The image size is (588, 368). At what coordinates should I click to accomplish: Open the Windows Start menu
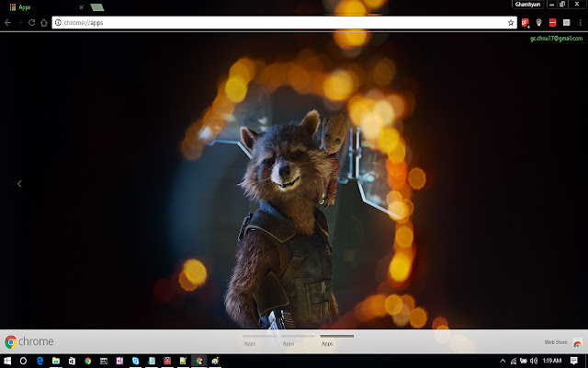click(7, 361)
